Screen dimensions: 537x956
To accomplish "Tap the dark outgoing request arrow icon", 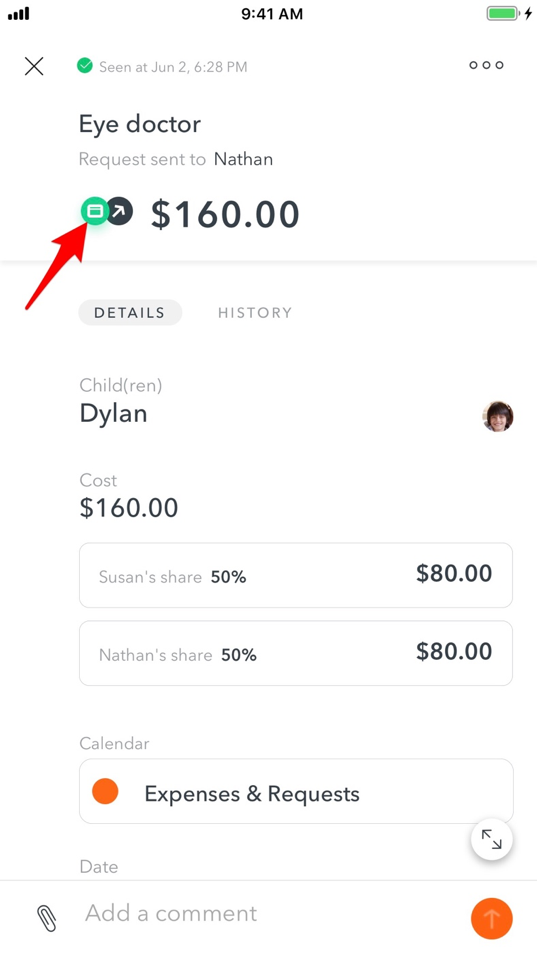I will coord(120,212).
